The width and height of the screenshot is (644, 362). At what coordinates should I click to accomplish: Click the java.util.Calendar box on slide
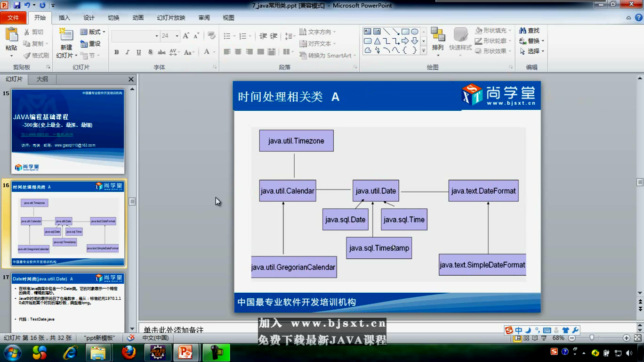(287, 191)
